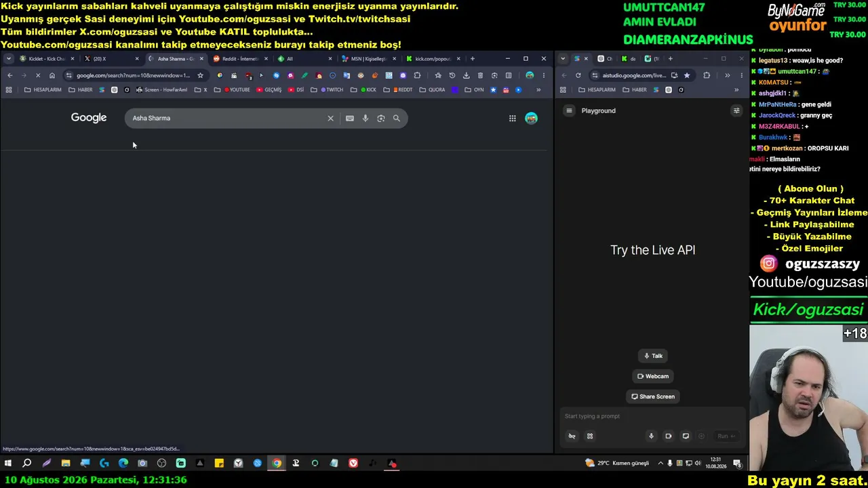Switch to the All tab
Viewport: 868px width, 488px height.
click(304, 58)
